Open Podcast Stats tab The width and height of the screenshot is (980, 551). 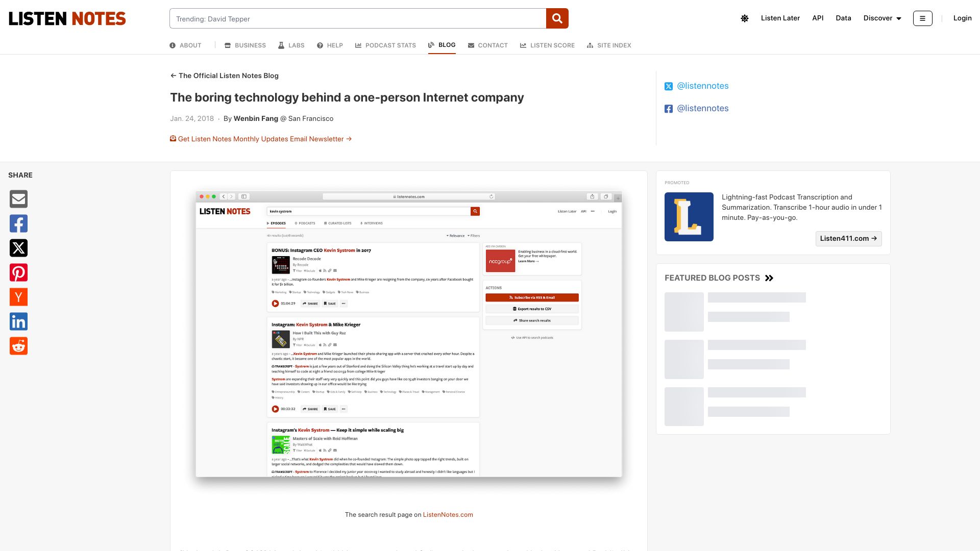tap(385, 45)
